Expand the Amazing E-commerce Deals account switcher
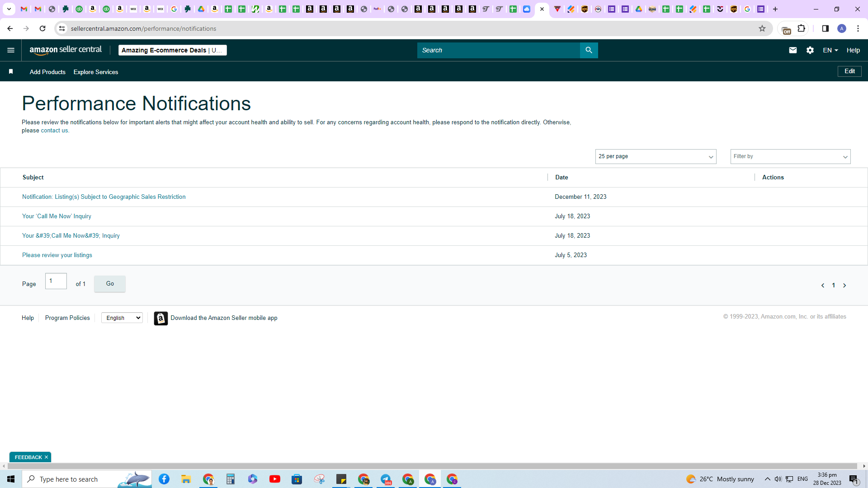 tap(173, 50)
